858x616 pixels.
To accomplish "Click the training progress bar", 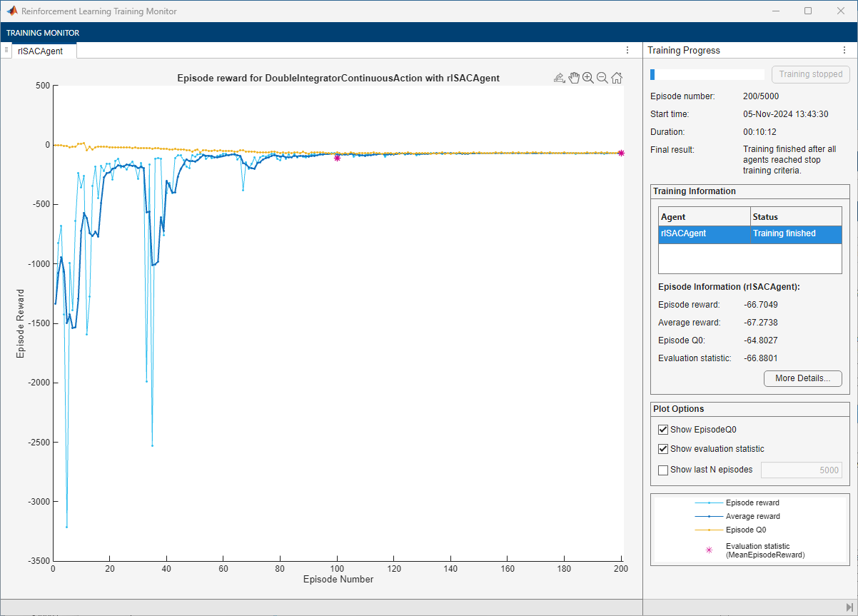I will click(707, 74).
